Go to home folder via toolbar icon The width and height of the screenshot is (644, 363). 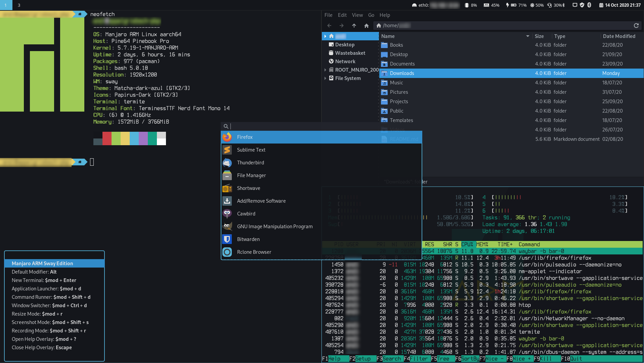366,26
